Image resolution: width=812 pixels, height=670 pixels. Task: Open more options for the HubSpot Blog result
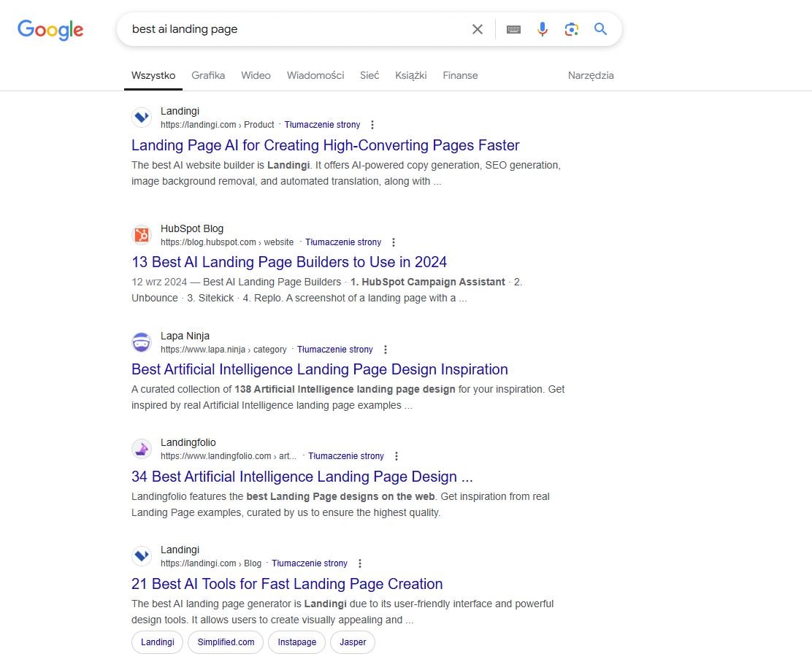394,242
